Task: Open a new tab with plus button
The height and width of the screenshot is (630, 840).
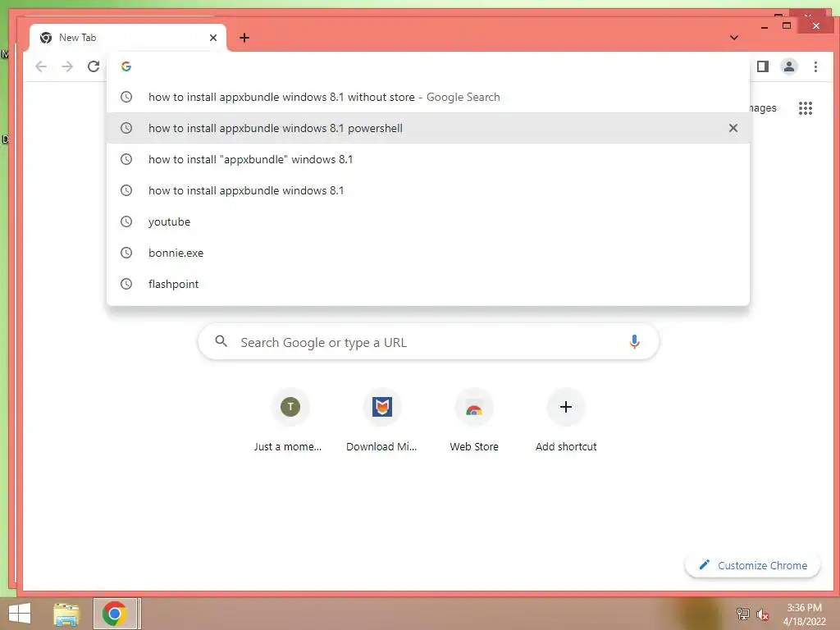Action: point(244,38)
